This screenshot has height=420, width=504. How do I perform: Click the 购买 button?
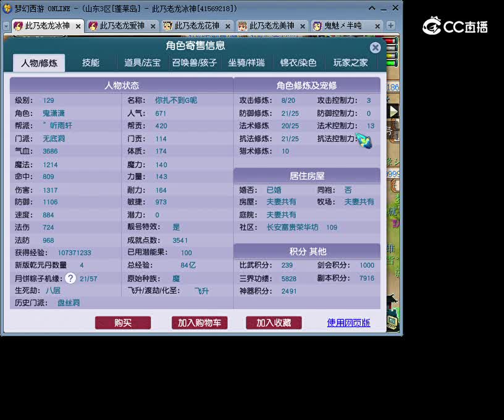pos(122,323)
